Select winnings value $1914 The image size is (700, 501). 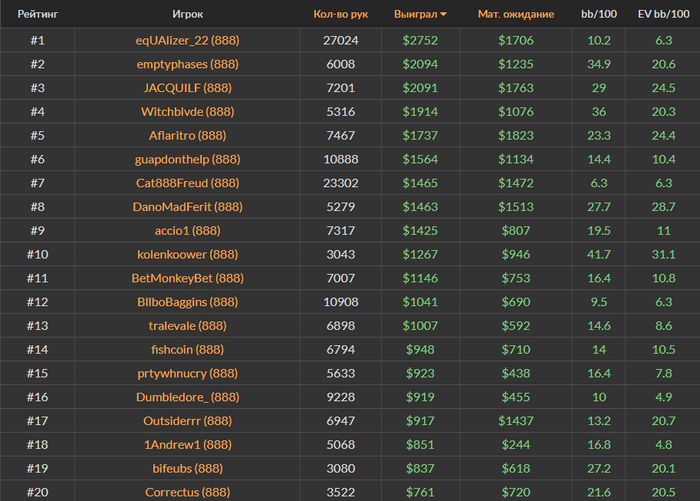pyautogui.click(x=420, y=112)
